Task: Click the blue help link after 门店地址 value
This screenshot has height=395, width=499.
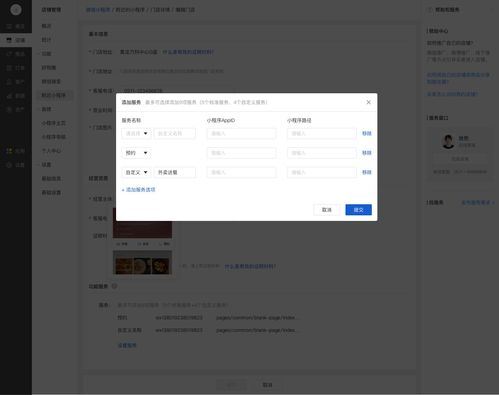Action: pos(188,52)
